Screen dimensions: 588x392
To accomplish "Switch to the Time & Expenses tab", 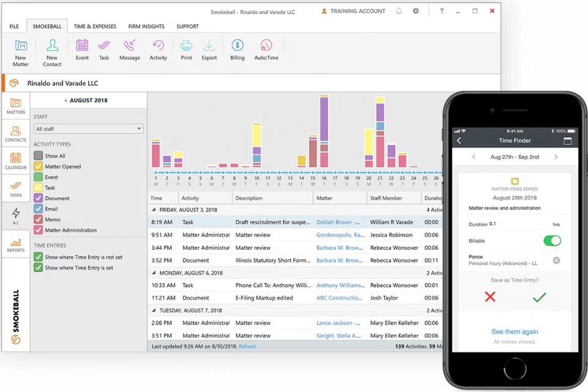I will 95,26.
